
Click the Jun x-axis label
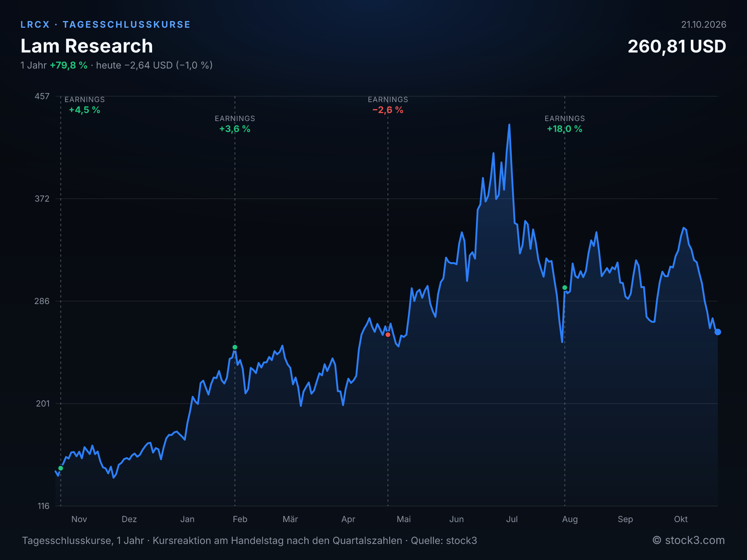(x=456, y=519)
